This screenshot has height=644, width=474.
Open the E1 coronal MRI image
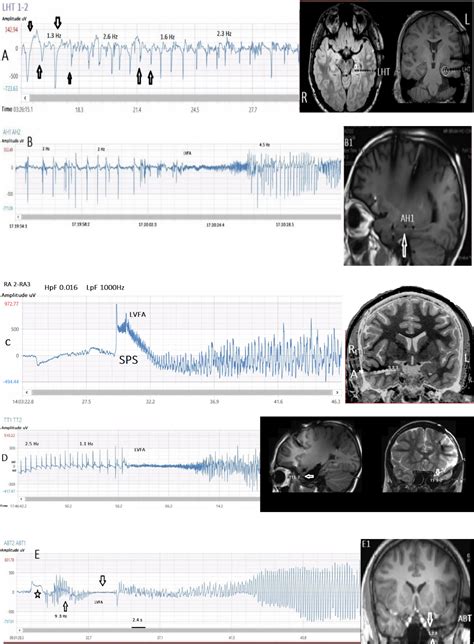click(x=417, y=591)
